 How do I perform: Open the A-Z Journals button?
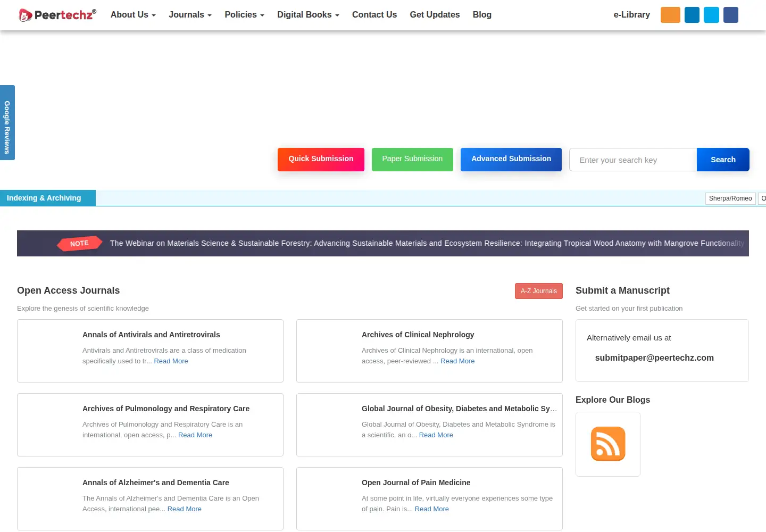pos(539,291)
